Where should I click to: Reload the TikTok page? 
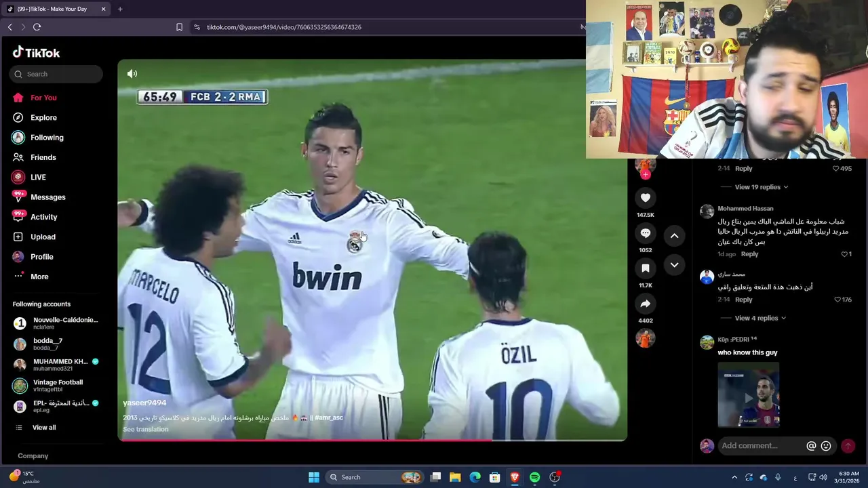point(37,27)
